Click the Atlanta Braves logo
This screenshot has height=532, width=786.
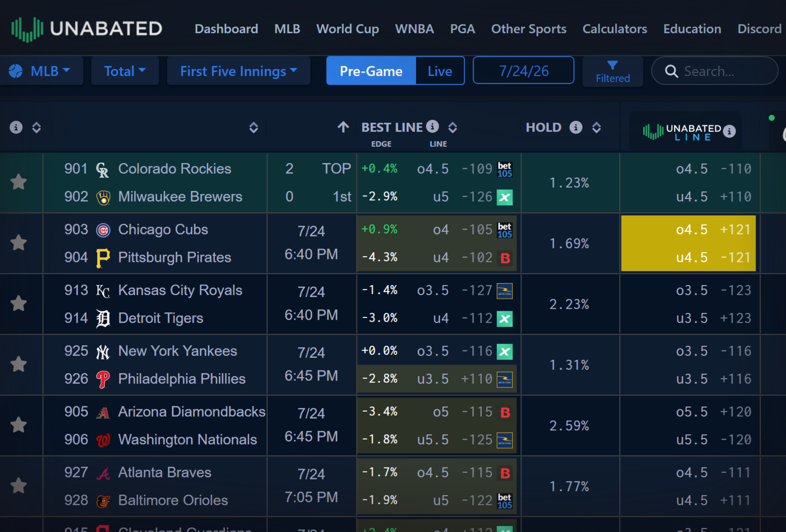[x=103, y=474]
